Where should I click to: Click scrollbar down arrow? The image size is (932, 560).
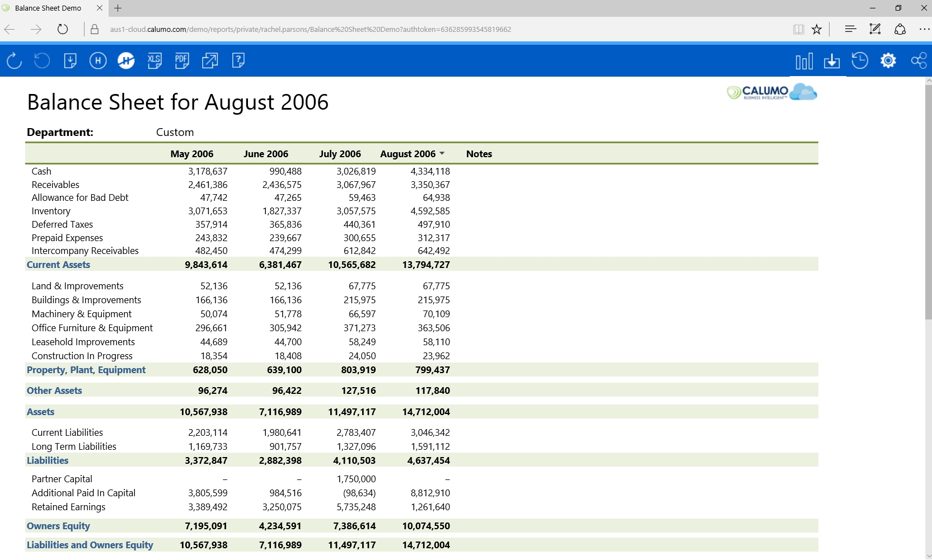(928, 556)
